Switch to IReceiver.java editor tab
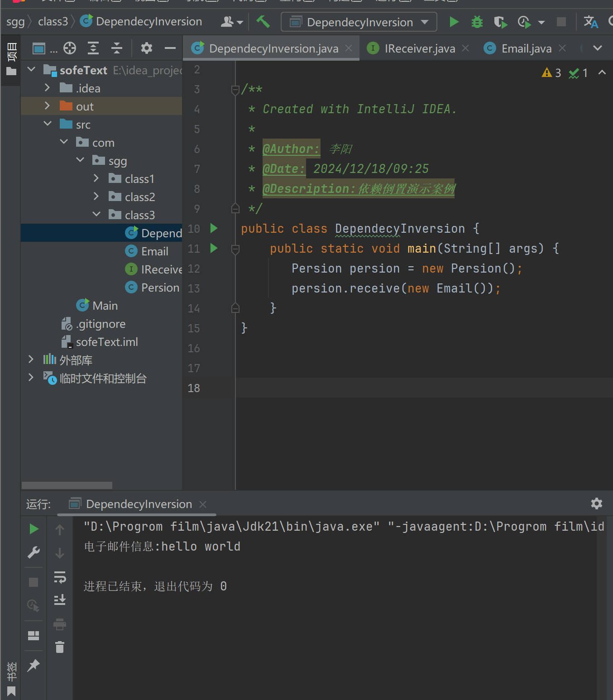The height and width of the screenshot is (700, 613). coord(419,48)
